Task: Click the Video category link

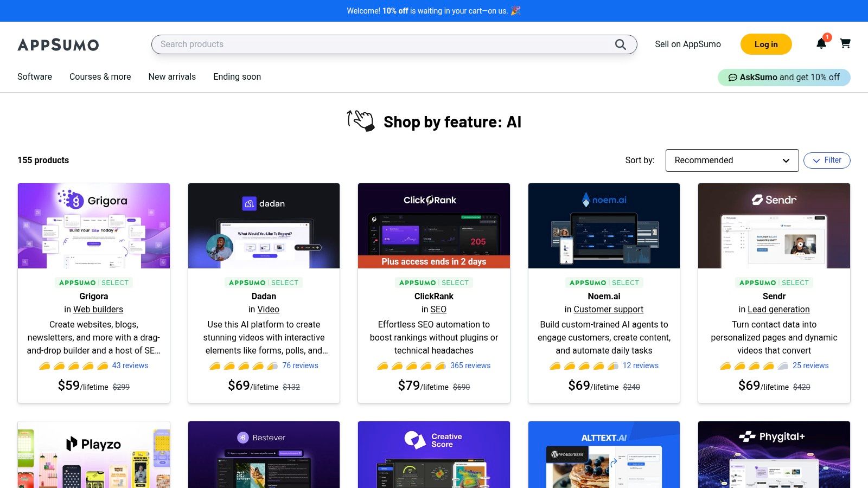Action: point(269,310)
